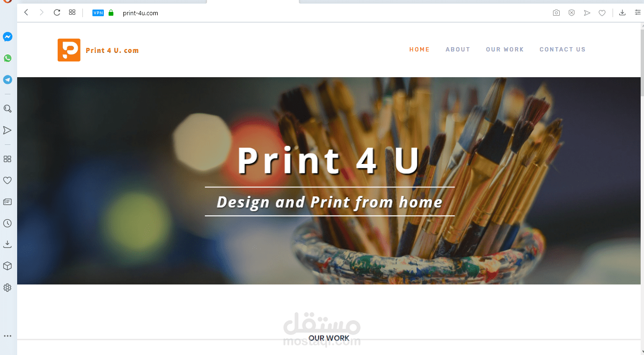The width and height of the screenshot is (644, 355).
Task: Open browser Settings gear icon
Action: [x=7, y=287]
